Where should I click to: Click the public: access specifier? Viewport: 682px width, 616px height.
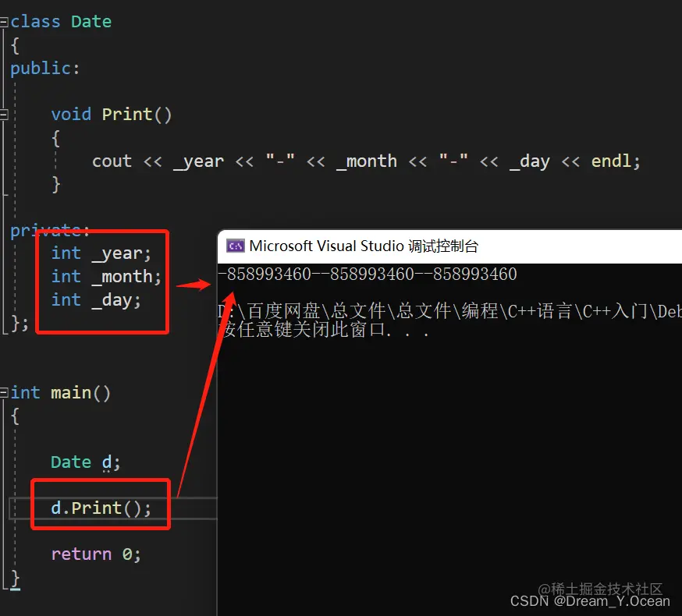click(44, 69)
